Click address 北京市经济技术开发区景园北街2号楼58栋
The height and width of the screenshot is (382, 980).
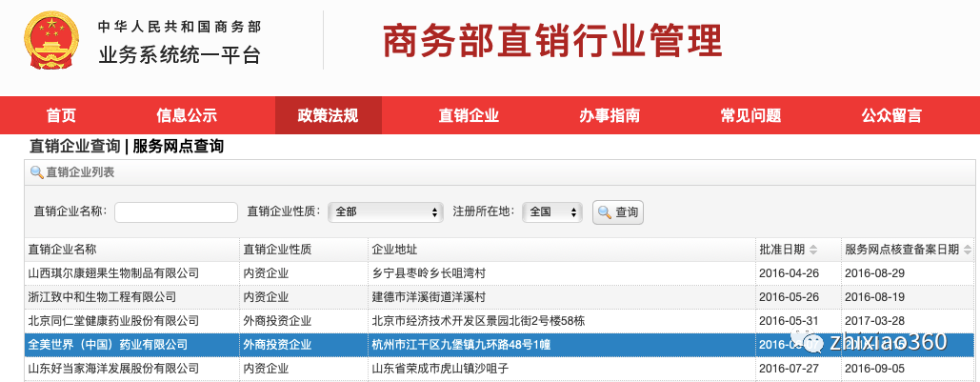point(478,321)
